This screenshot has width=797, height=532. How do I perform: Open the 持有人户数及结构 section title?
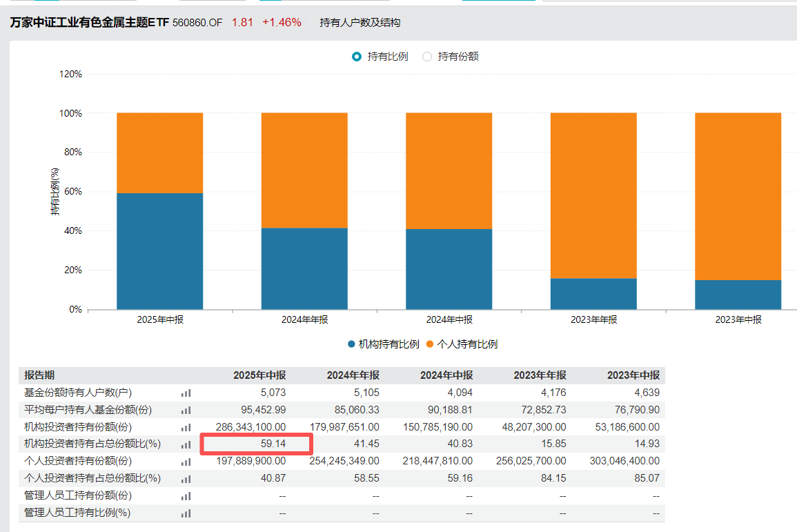[x=360, y=23]
